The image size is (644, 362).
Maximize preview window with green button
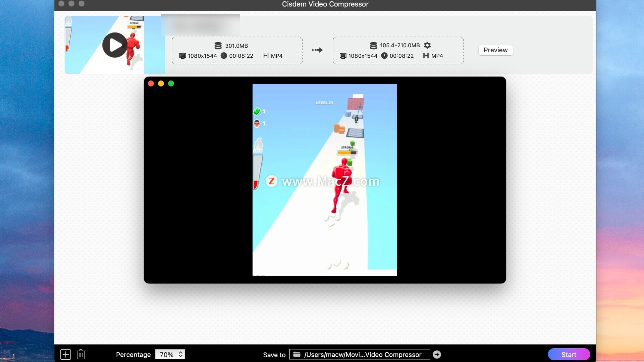(x=171, y=83)
